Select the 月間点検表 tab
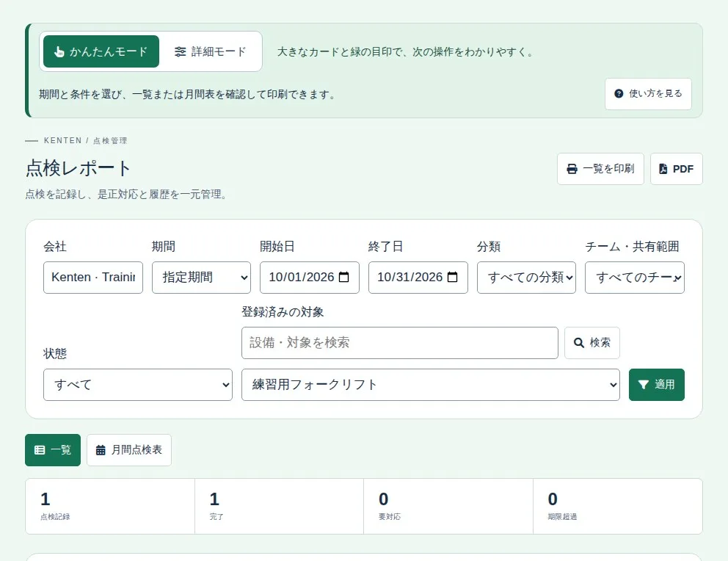Image resolution: width=728 pixels, height=561 pixels. [129, 450]
